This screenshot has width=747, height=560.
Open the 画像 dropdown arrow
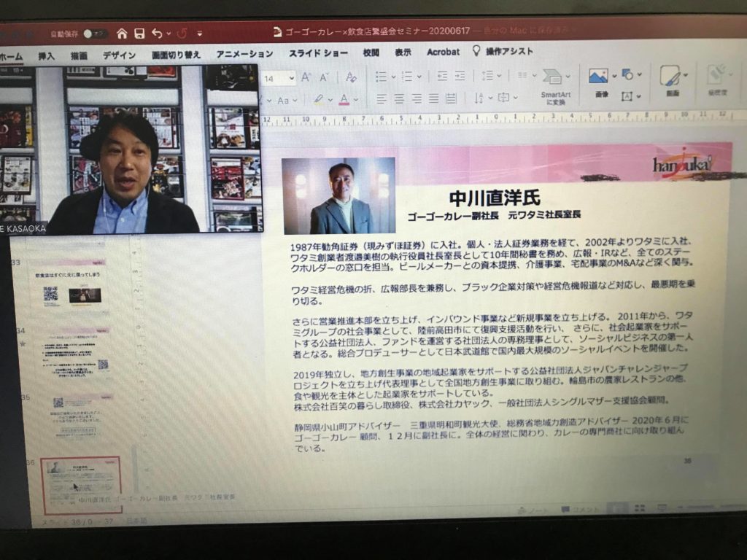(614, 76)
